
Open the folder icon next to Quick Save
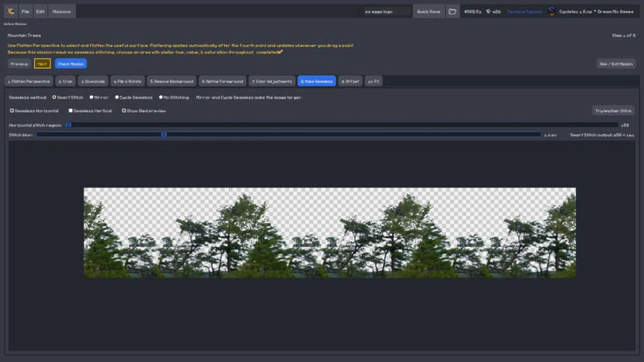click(452, 11)
